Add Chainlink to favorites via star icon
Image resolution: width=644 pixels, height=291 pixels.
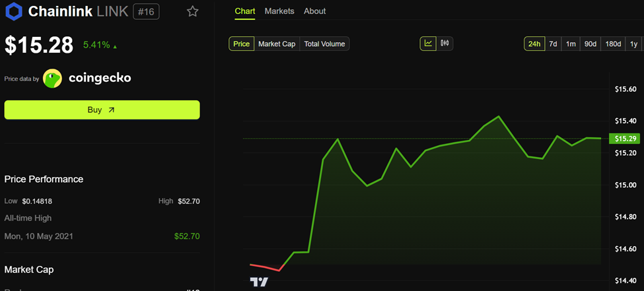(x=193, y=11)
